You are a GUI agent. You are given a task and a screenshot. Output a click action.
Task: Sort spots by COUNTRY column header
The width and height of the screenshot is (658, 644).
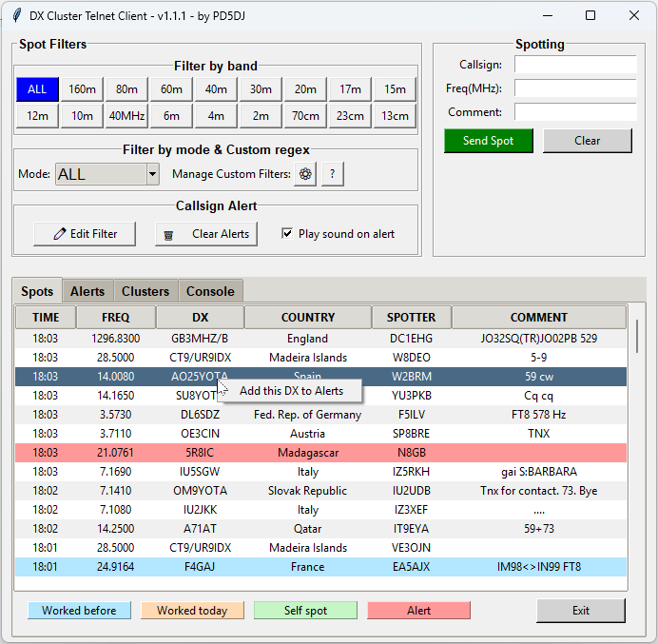(308, 318)
